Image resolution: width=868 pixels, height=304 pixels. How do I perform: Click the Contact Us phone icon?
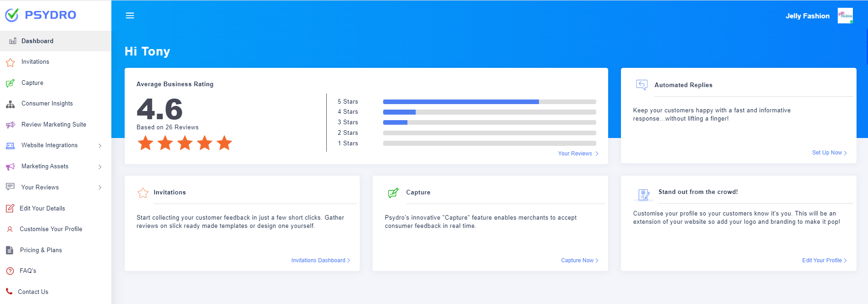[9, 291]
